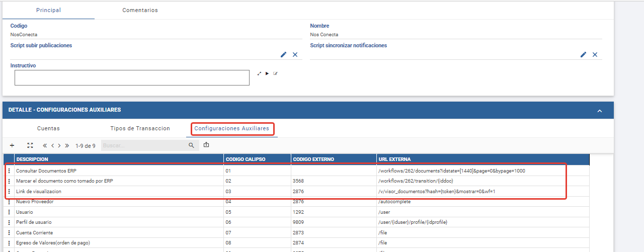Sort by DESCRIPCION column header

click(119, 159)
